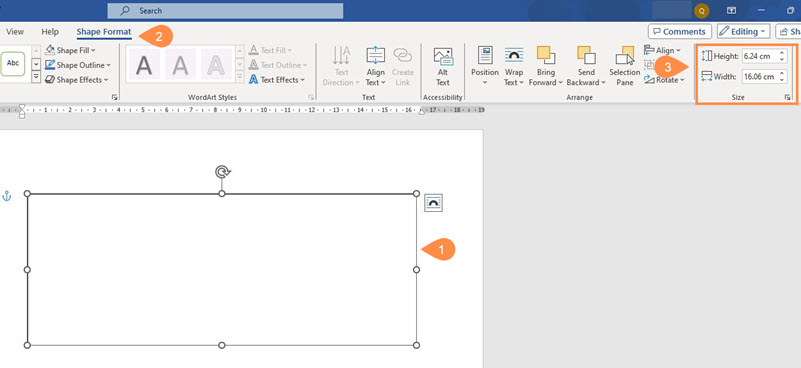Click the top-left corner handle of text box
Screen dimensions: 801x368
(x=28, y=194)
